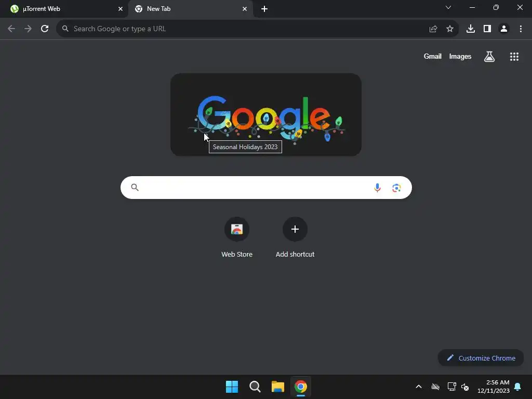Viewport: 532px width, 399px height.
Task: Close the New Tab tab
Action: [245, 9]
